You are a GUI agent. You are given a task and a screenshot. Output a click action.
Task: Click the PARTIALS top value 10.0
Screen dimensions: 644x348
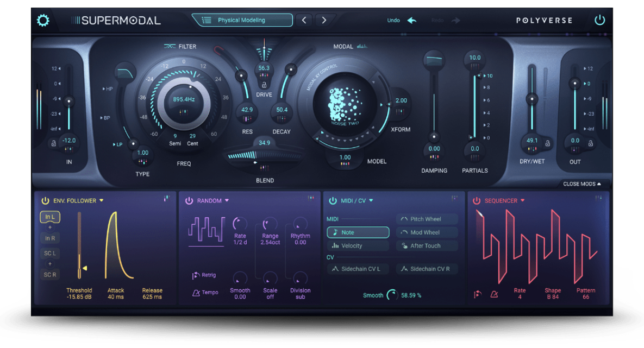tap(475, 58)
